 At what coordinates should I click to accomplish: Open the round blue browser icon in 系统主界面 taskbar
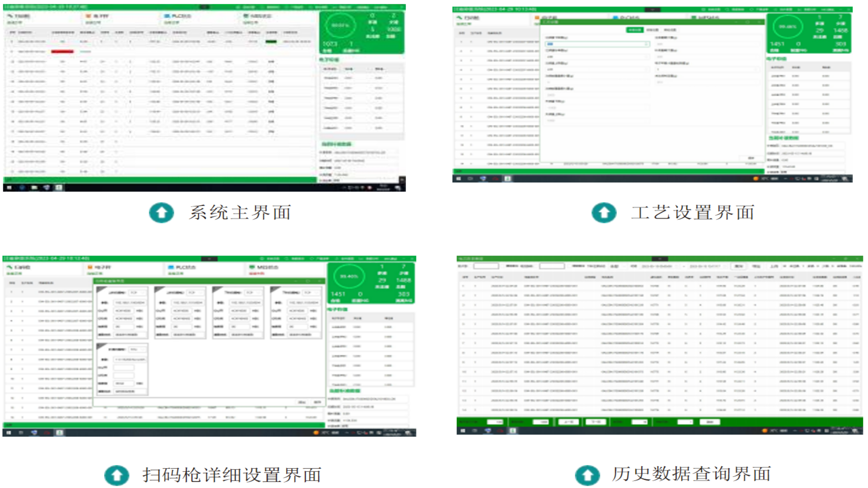click(x=22, y=188)
